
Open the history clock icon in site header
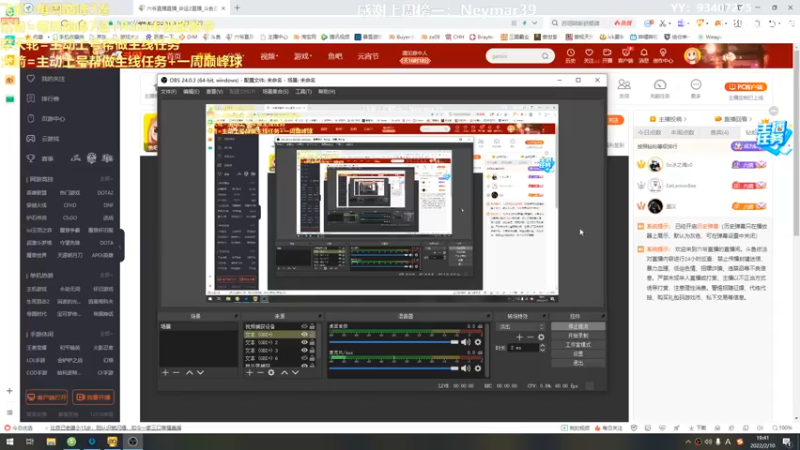570,55
